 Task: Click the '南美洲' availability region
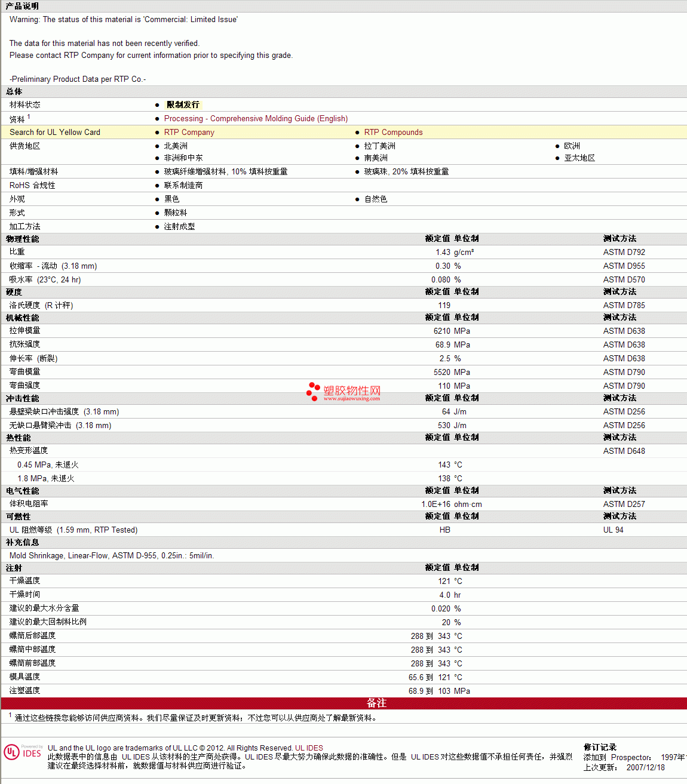pyautogui.click(x=376, y=158)
